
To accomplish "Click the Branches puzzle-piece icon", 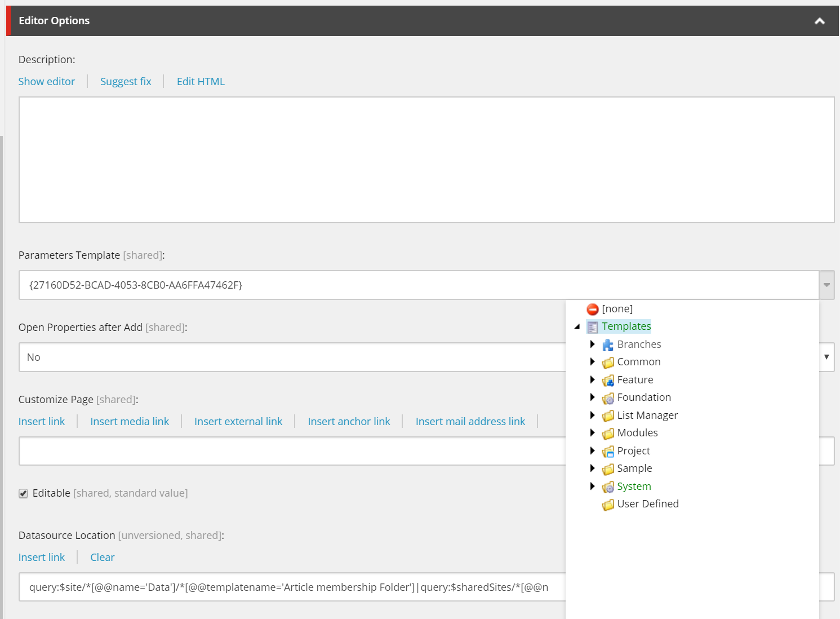I will (607, 345).
